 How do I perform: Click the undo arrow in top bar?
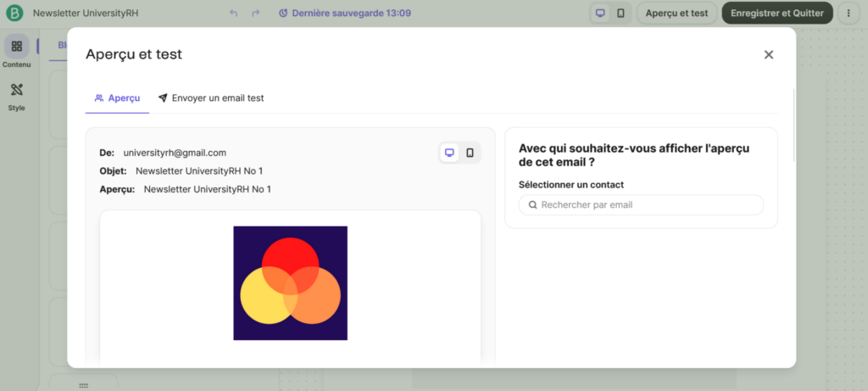click(x=234, y=14)
